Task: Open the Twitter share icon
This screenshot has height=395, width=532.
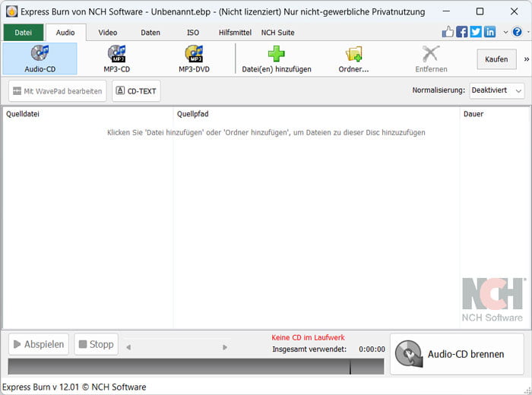Action: tap(476, 32)
